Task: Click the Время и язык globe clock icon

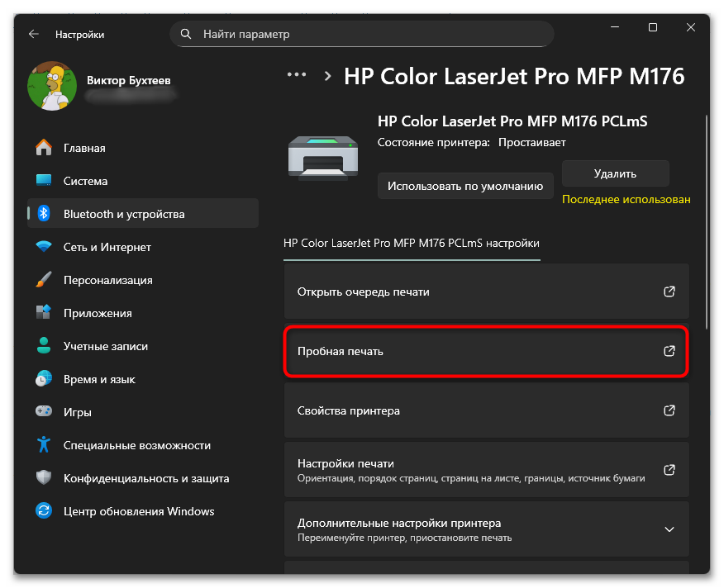Action: click(44, 378)
